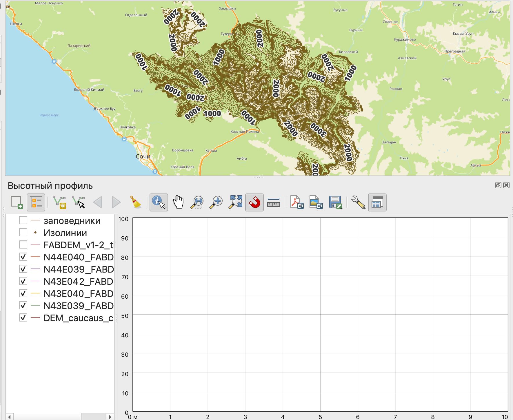Activate the Identify Features tool

click(x=159, y=202)
